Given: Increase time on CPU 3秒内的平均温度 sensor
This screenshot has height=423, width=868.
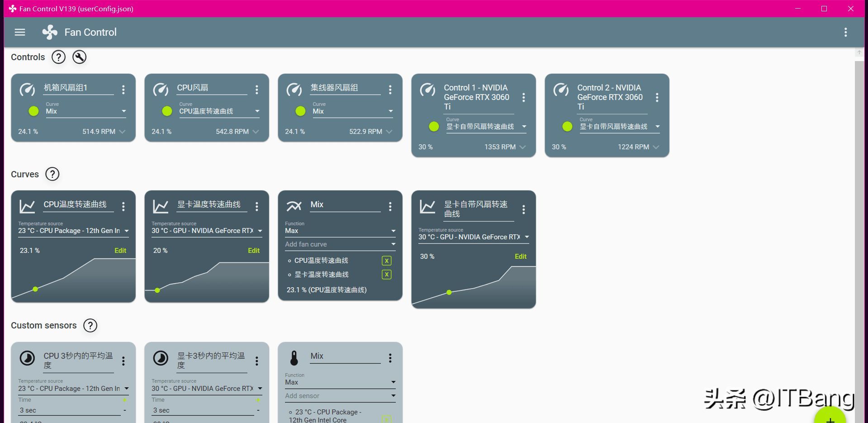Looking at the screenshot, I should 124,400.
